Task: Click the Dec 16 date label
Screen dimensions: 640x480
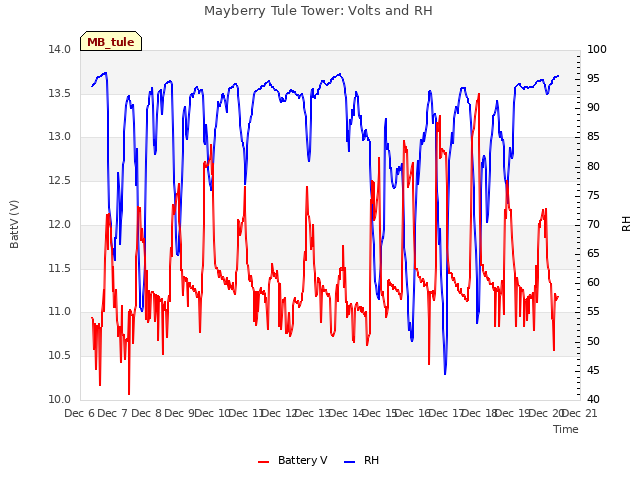Action: click(x=413, y=413)
